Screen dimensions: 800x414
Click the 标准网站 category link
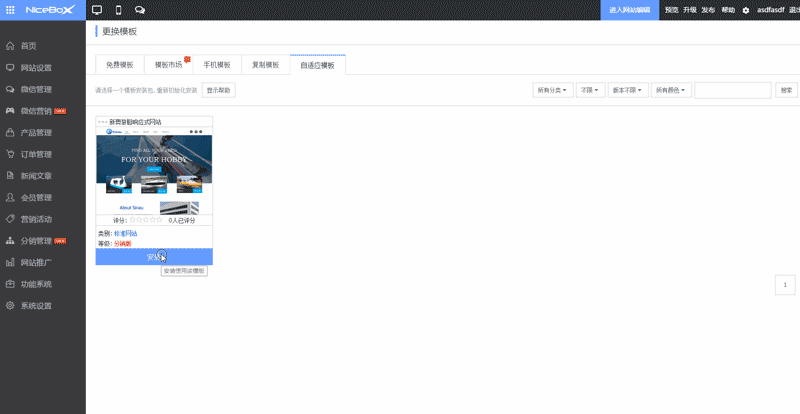click(x=126, y=233)
